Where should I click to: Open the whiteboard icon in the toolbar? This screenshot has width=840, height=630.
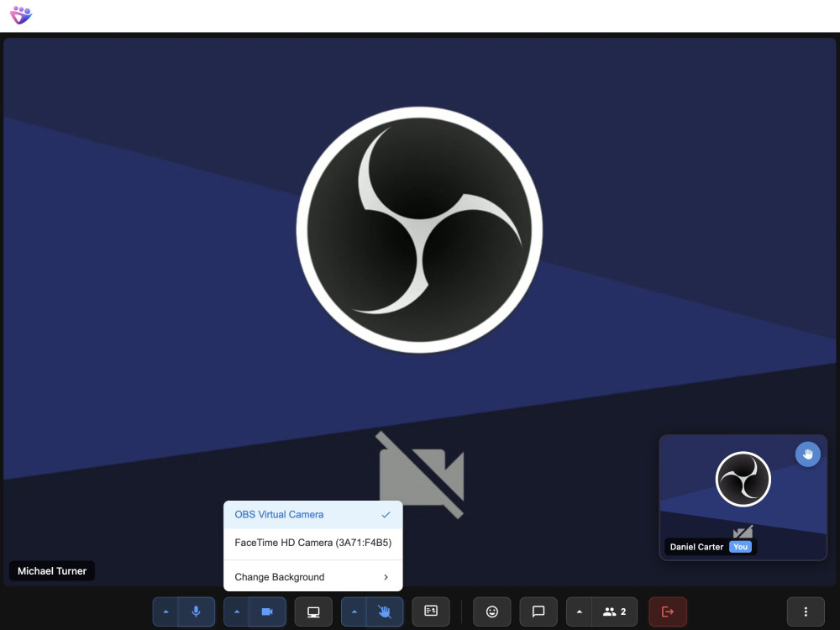(431, 612)
